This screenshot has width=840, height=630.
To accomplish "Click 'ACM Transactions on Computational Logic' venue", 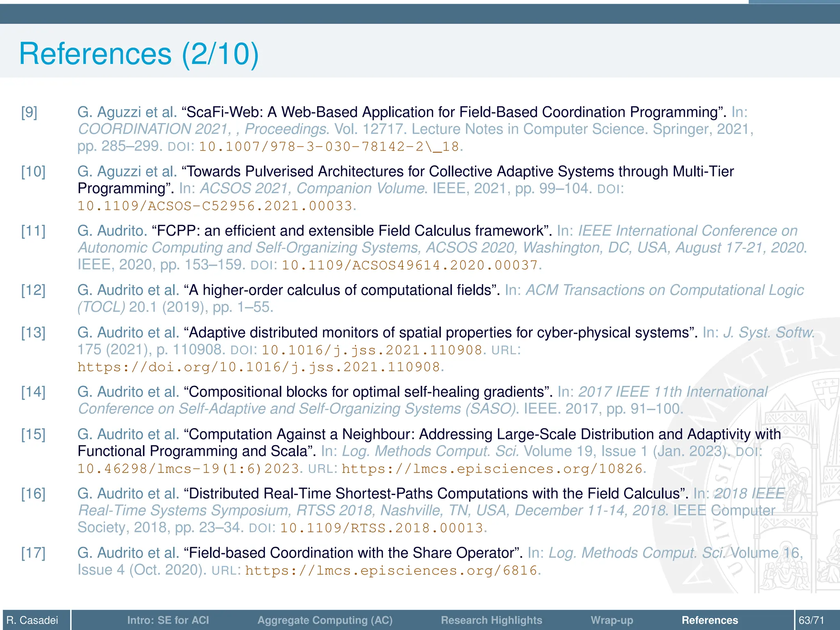I will 664,290.
